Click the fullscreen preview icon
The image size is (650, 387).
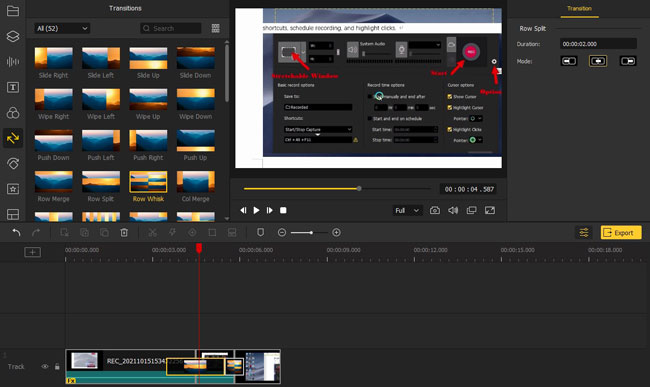(x=490, y=210)
